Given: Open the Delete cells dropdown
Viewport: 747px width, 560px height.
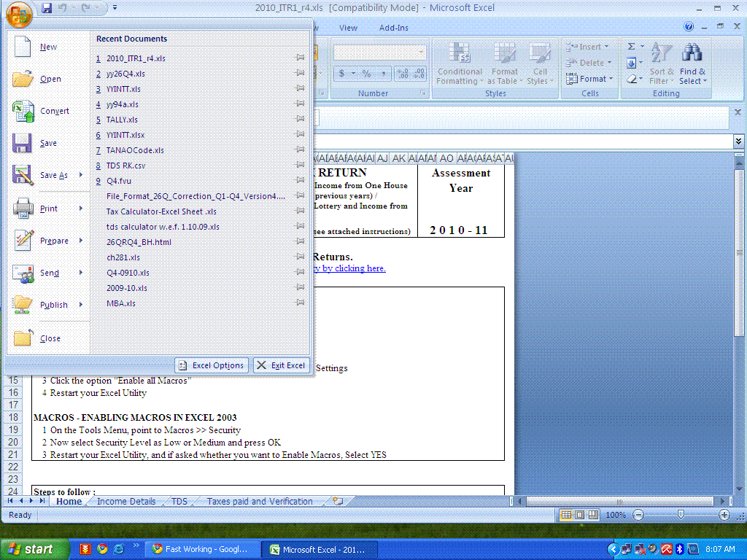Looking at the screenshot, I should [x=609, y=63].
